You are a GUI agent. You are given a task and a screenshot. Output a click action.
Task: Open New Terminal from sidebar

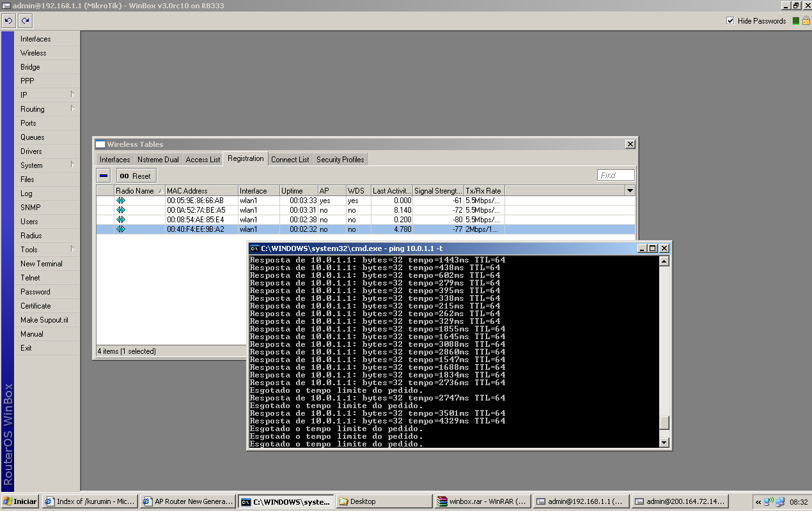(x=47, y=264)
